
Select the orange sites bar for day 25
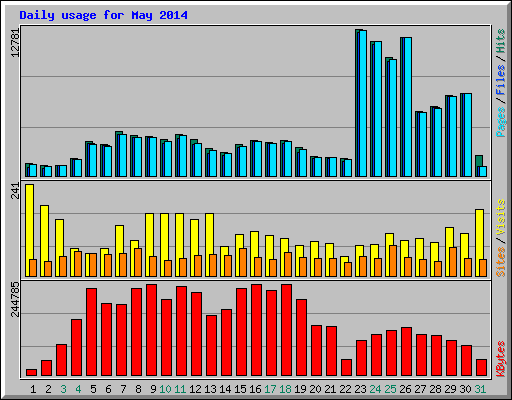coord(393,261)
